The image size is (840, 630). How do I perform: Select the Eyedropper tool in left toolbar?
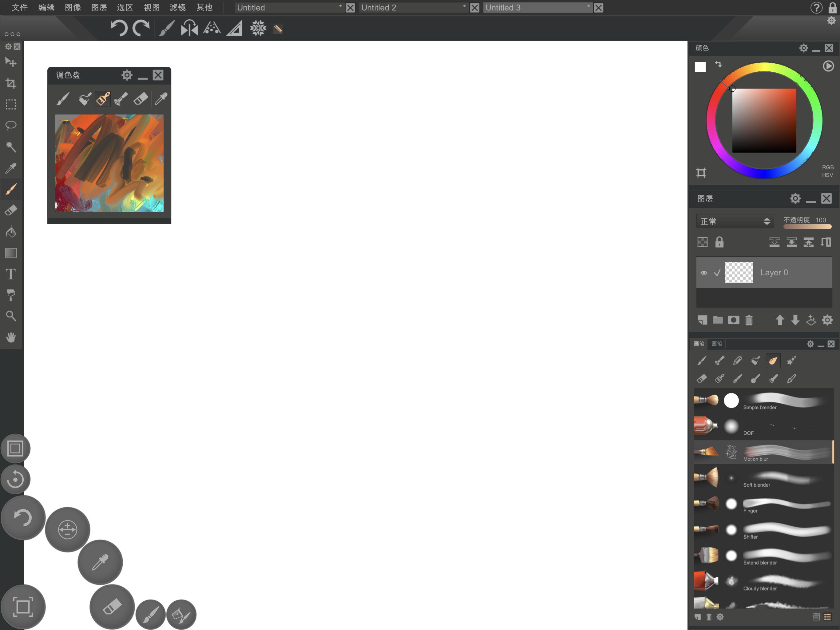(x=11, y=168)
